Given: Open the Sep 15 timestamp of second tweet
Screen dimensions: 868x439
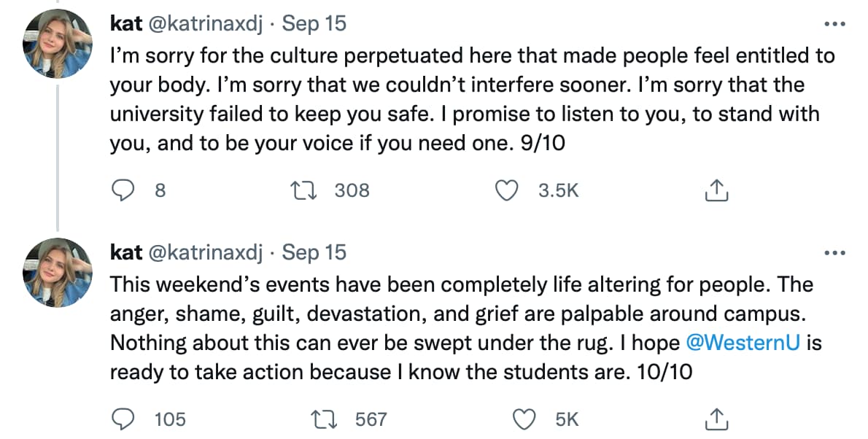Looking at the screenshot, I should point(314,252).
